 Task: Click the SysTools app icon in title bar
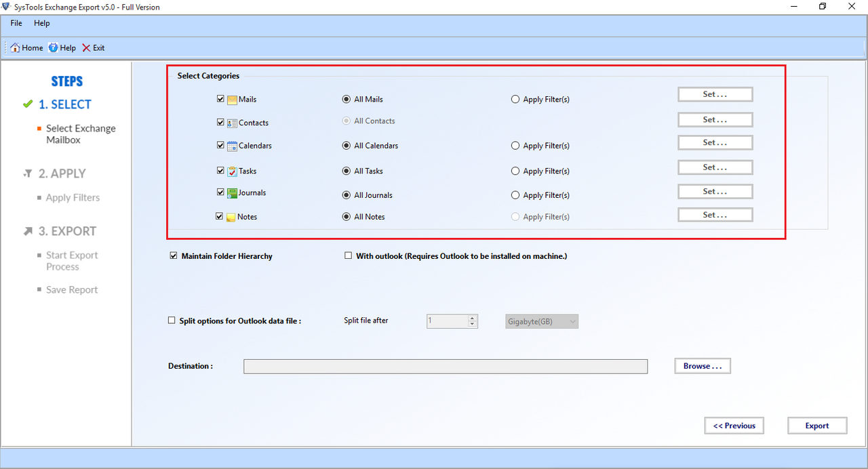pos(7,7)
